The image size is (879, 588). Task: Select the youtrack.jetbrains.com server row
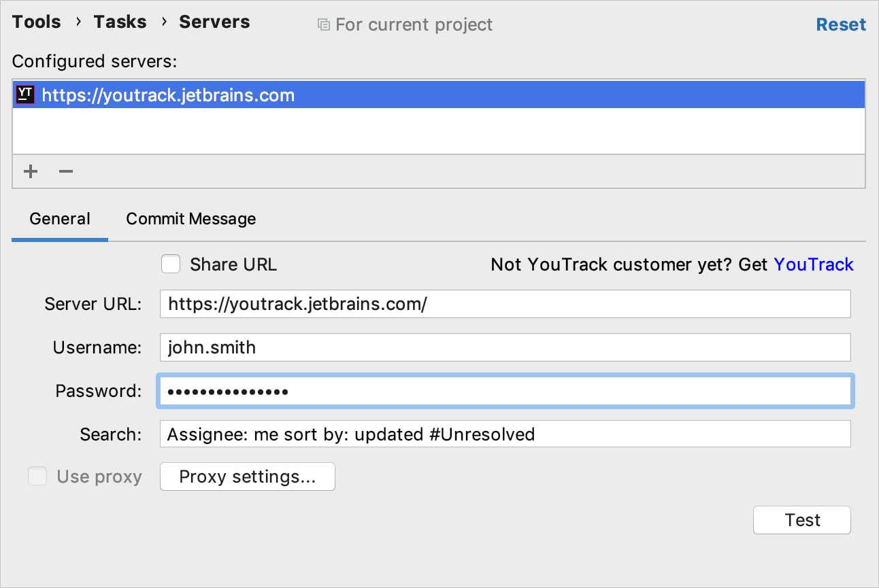[439, 94]
